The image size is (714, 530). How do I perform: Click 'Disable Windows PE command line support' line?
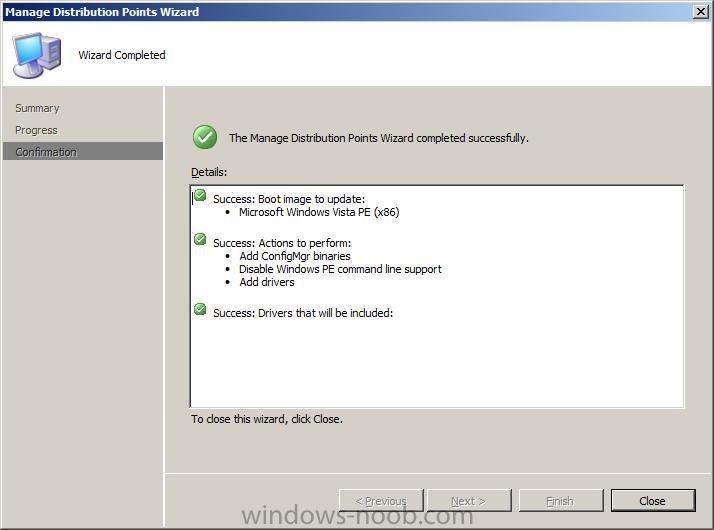[340, 269]
